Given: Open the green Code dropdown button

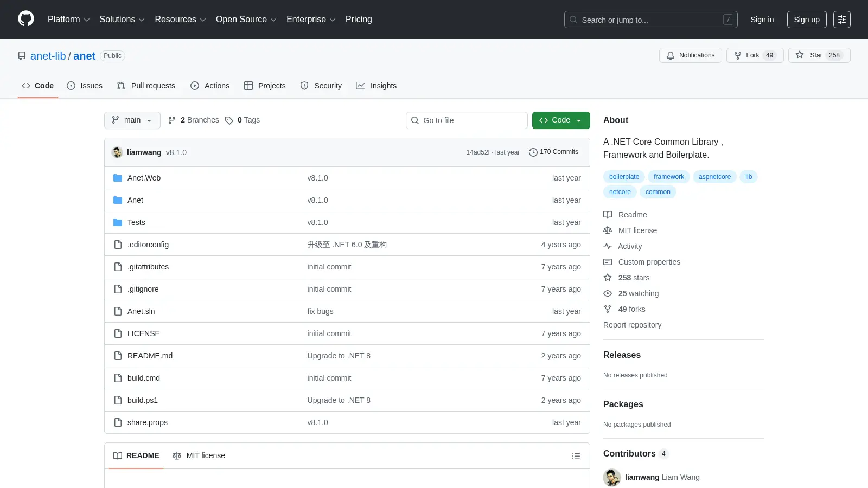Looking at the screenshot, I should point(561,120).
